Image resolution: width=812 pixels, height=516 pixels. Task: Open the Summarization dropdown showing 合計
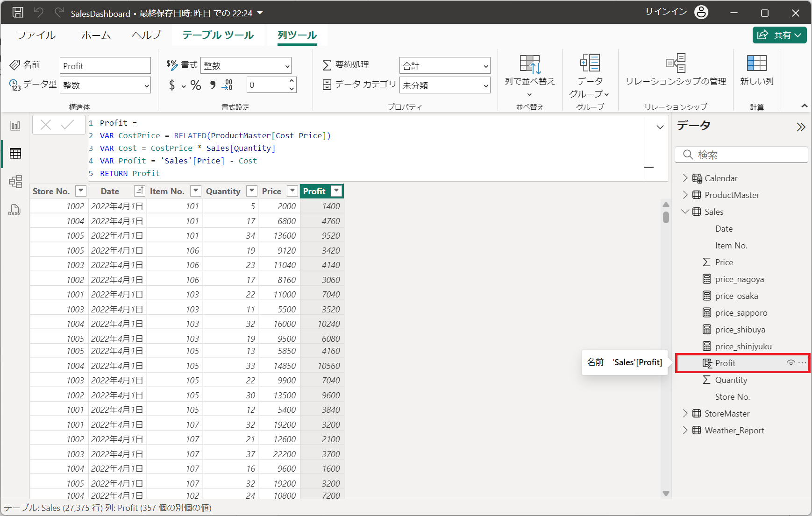pyautogui.click(x=445, y=66)
